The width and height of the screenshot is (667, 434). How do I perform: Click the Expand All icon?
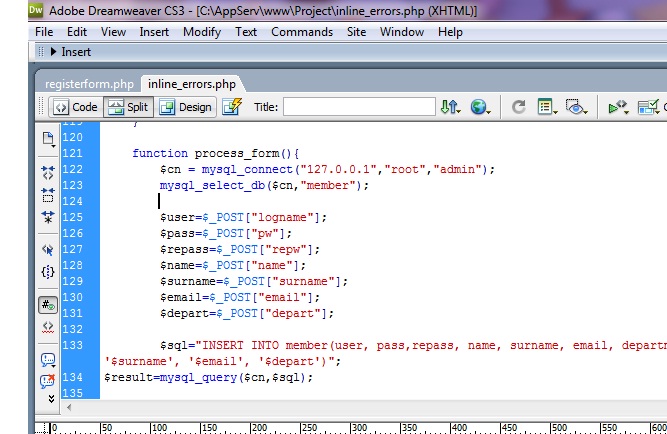tap(48, 217)
